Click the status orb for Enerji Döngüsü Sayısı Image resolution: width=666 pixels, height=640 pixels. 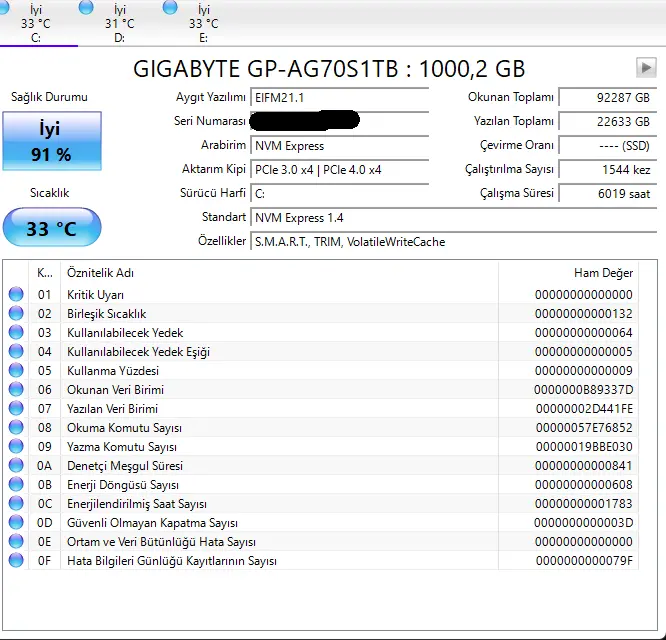[x=16, y=484]
